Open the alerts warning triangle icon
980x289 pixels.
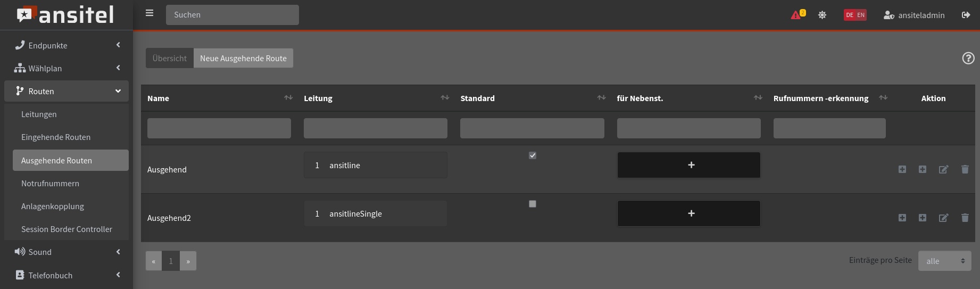coord(796,15)
